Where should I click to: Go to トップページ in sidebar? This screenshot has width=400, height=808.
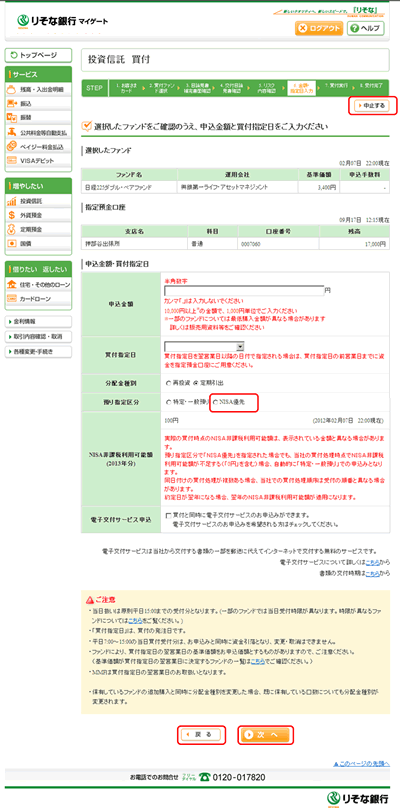click(38, 55)
